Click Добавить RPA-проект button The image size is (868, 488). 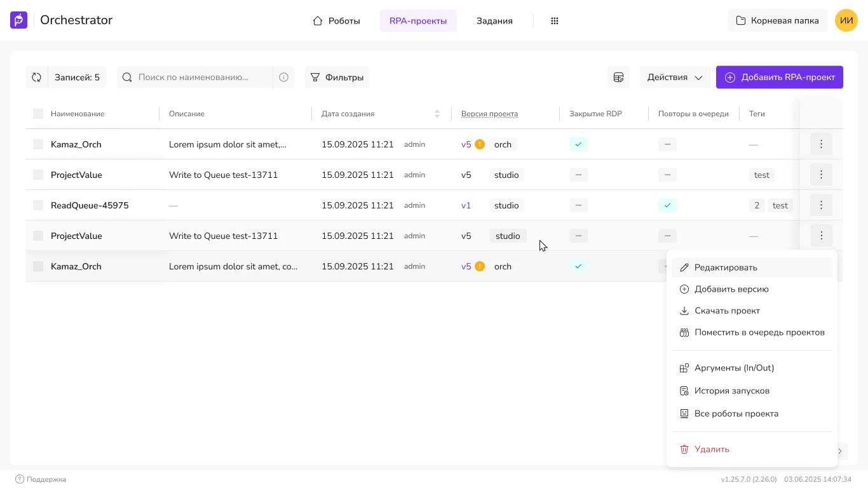point(780,78)
